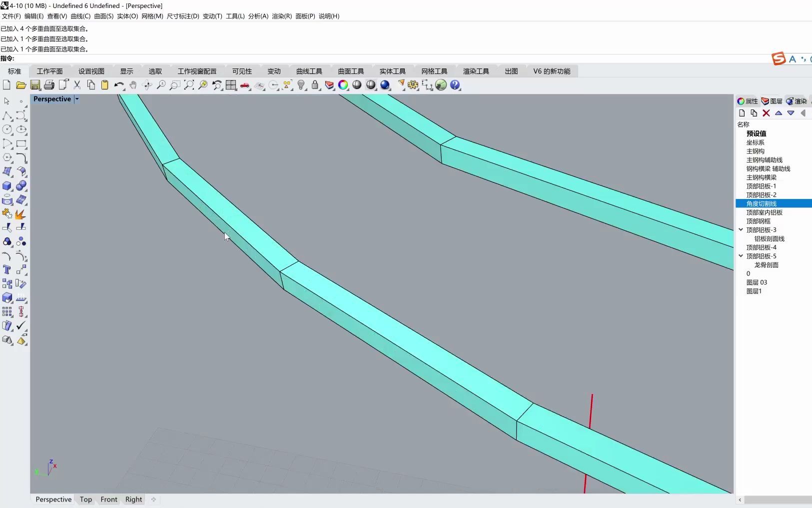Move selected layer up with the up arrow
This screenshot has width=812, height=508.
(x=779, y=113)
